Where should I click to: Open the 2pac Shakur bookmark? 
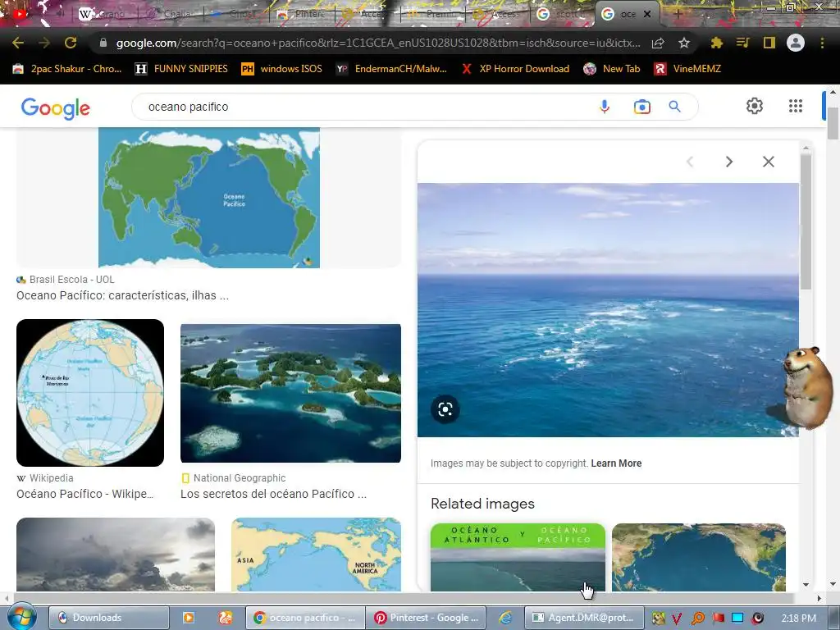pyautogui.click(x=67, y=69)
